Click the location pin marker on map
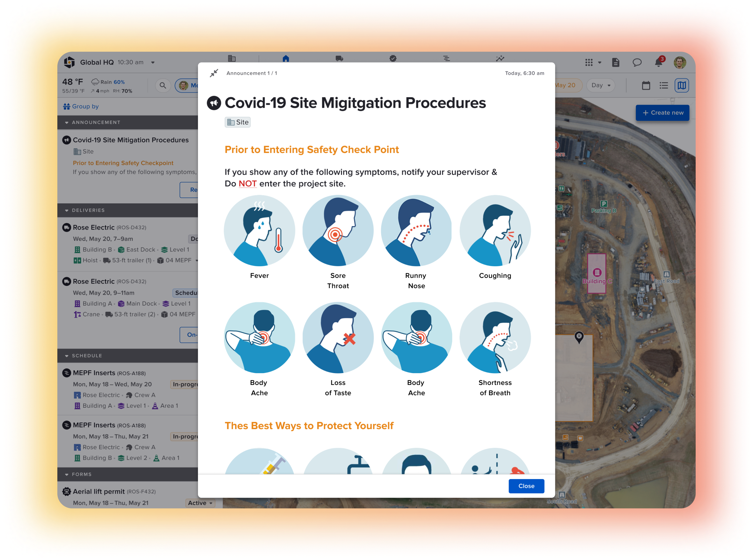The image size is (753, 560). [x=579, y=338]
